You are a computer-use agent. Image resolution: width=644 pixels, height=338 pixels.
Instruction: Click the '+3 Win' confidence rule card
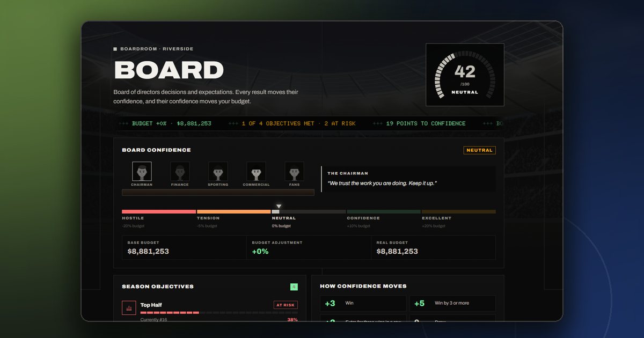[x=363, y=303]
